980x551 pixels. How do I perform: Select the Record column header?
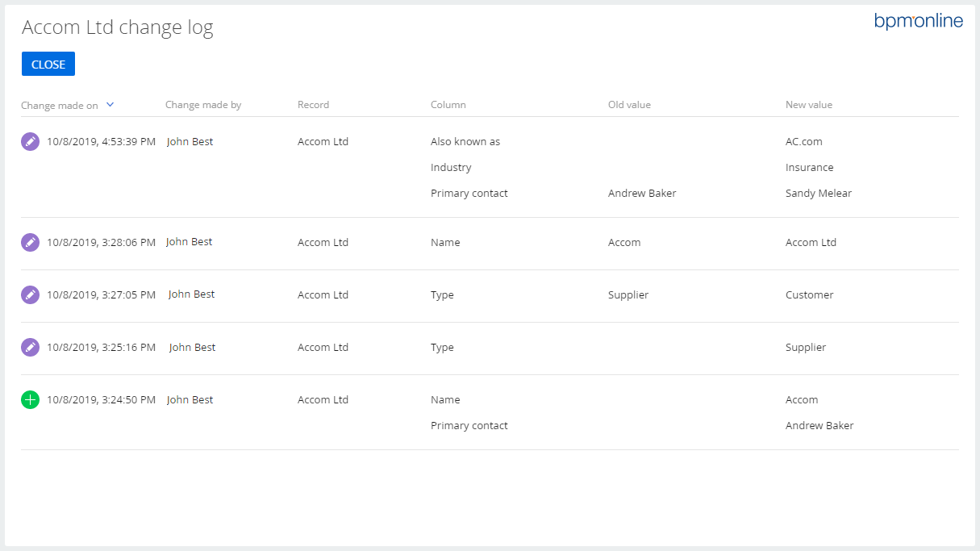point(313,105)
